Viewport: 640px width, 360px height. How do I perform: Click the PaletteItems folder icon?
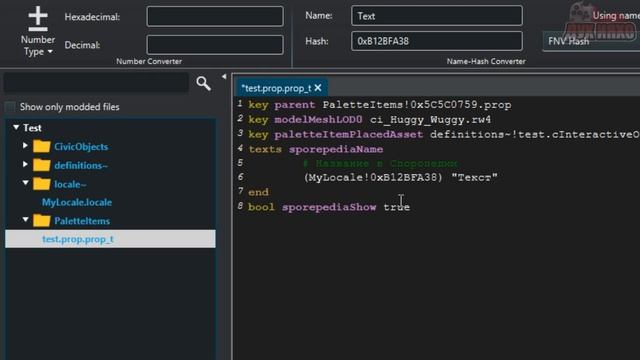point(41,220)
